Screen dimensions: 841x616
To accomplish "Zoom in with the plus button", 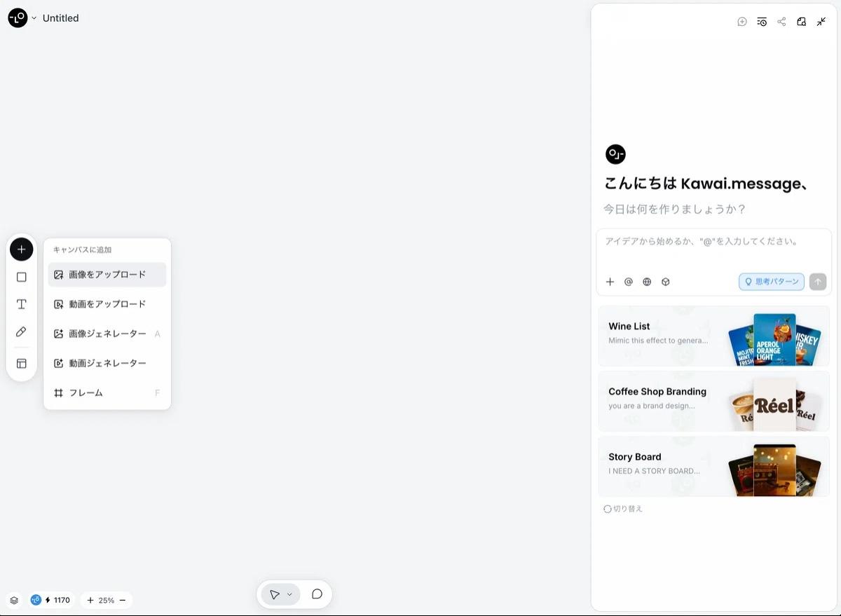I will click(90, 601).
